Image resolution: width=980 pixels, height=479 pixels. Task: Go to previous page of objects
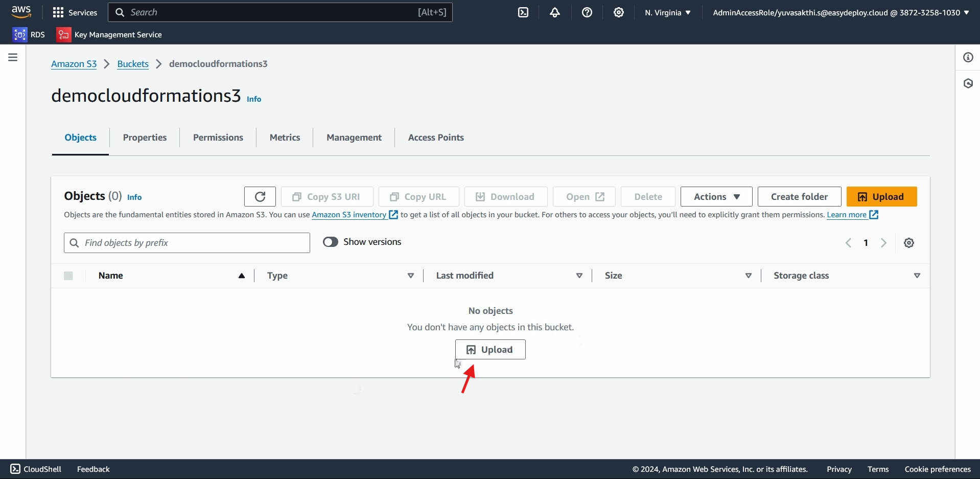[x=848, y=243]
